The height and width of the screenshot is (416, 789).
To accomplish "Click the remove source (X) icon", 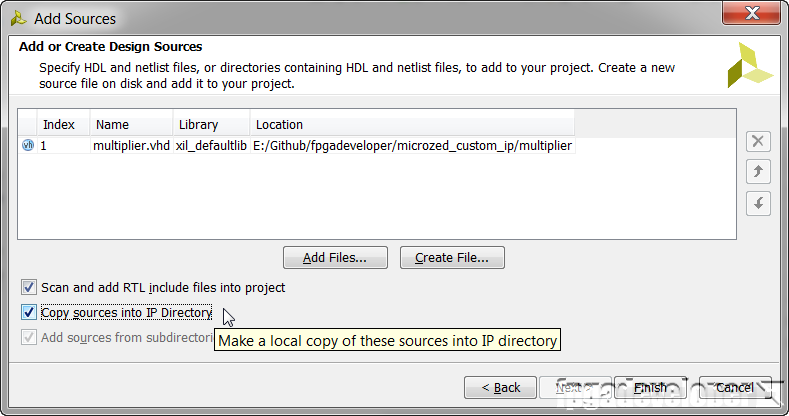I will coord(758,142).
